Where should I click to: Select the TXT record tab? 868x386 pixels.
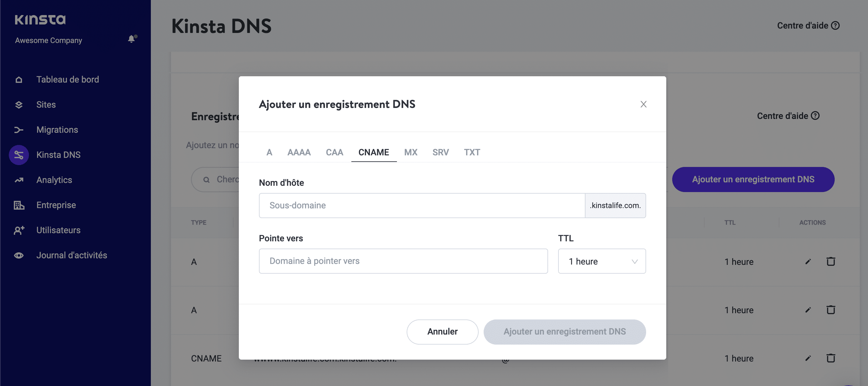472,153
